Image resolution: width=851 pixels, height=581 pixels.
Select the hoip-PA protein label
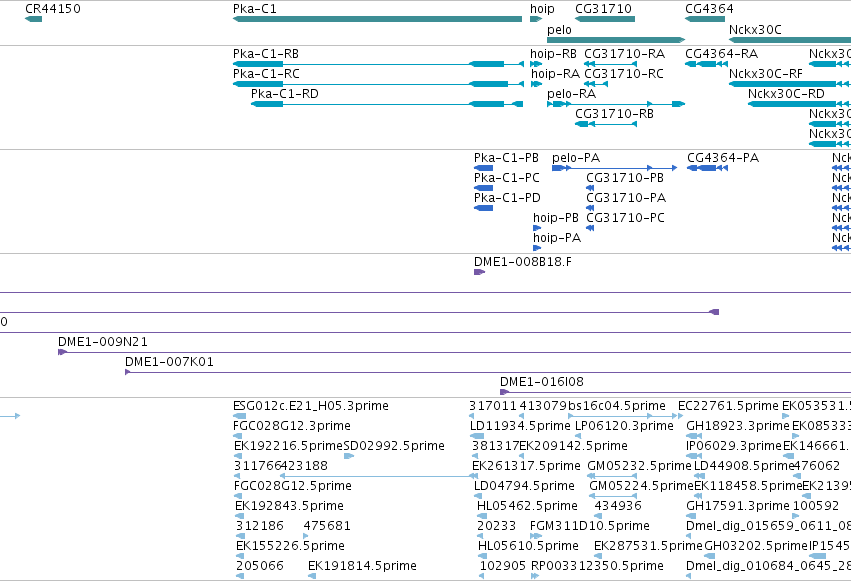pyautogui.click(x=557, y=238)
